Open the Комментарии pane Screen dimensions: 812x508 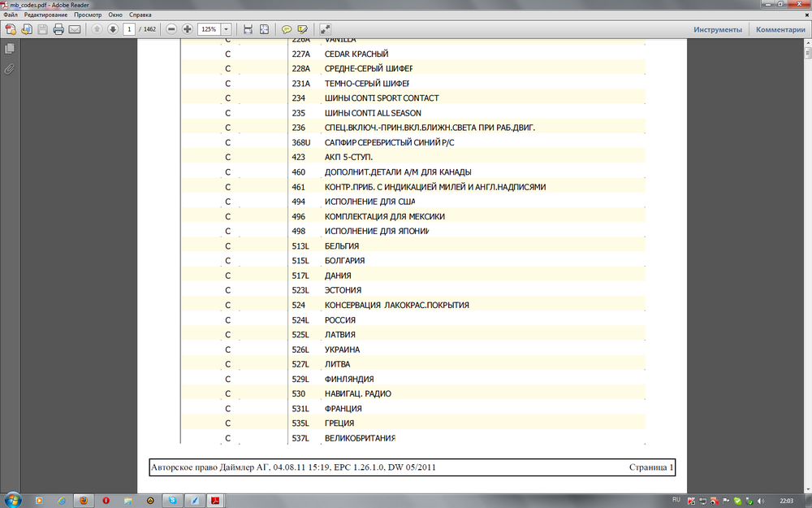coord(780,29)
